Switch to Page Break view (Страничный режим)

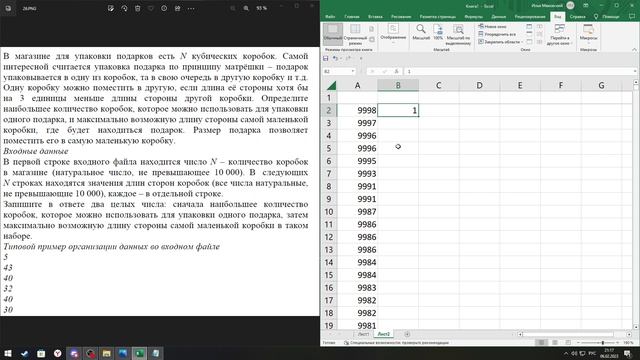click(355, 34)
